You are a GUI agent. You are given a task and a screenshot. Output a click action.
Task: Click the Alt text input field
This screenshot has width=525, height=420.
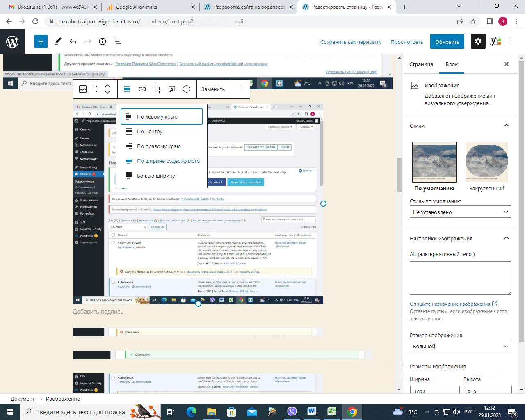pyautogui.click(x=460, y=278)
